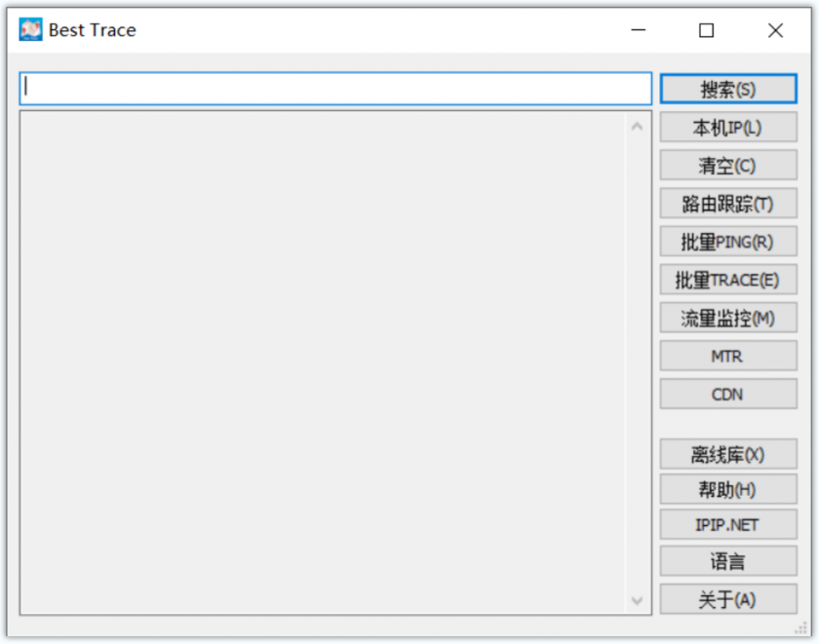The image size is (819, 644).
Task: Click inside the search input field
Action: [331, 88]
